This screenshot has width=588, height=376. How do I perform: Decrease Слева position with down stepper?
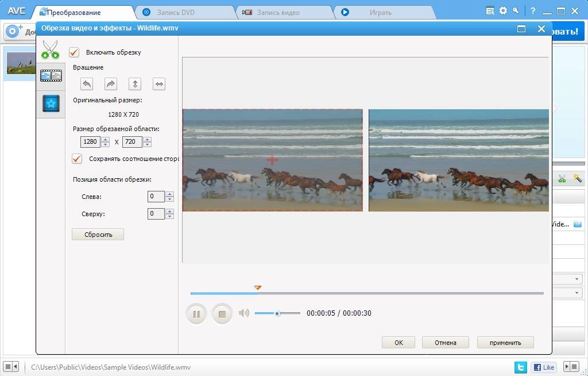170,199
